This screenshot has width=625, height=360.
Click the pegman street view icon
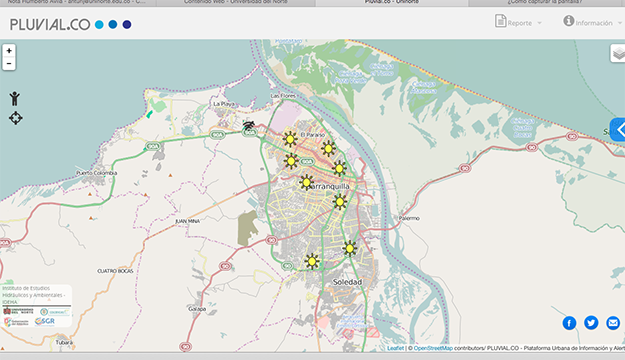click(x=15, y=98)
